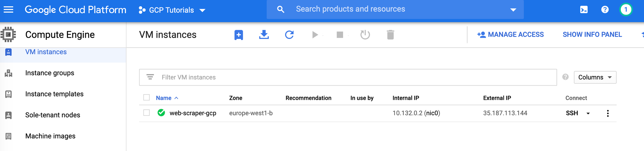Refresh the VM instances list
The width and height of the screenshot is (644, 151).
point(289,35)
